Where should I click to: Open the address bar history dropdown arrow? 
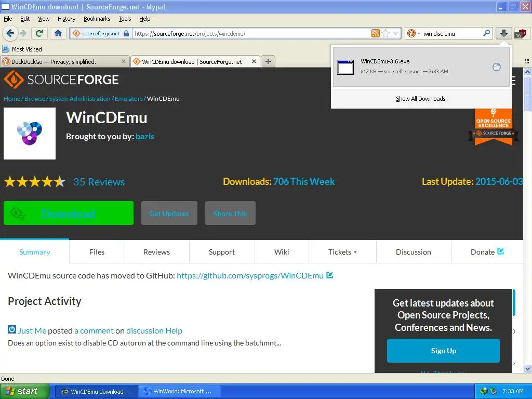(x=395, y=33)
